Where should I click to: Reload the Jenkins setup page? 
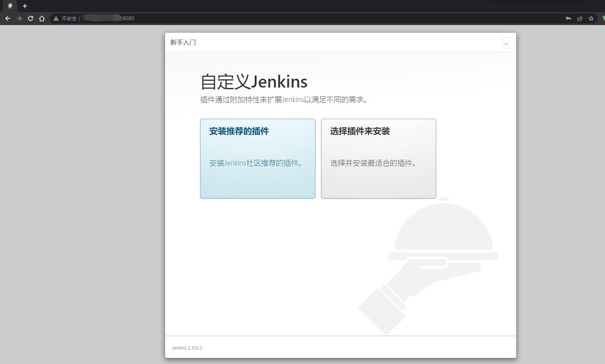31,18
